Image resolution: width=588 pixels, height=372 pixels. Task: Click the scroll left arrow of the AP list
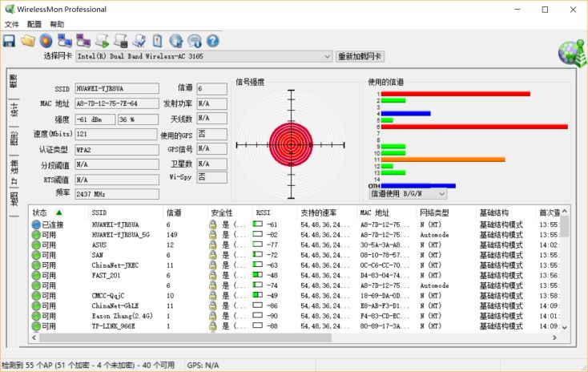click(x=34, y=338)
